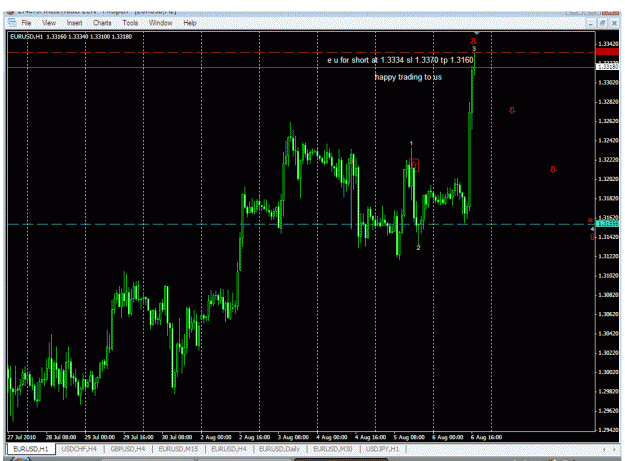Click the 1.32420 price scale value
Screen dimensions: 625x461
(609, 140)
